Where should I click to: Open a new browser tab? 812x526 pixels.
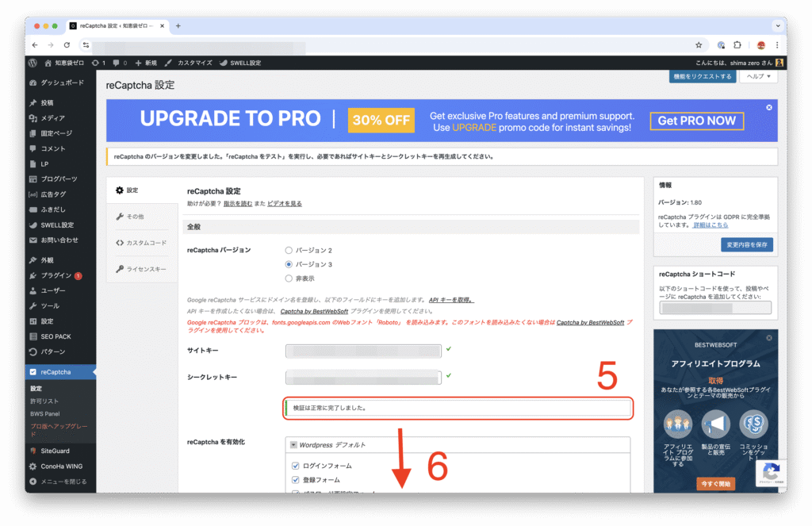point(178,25)
